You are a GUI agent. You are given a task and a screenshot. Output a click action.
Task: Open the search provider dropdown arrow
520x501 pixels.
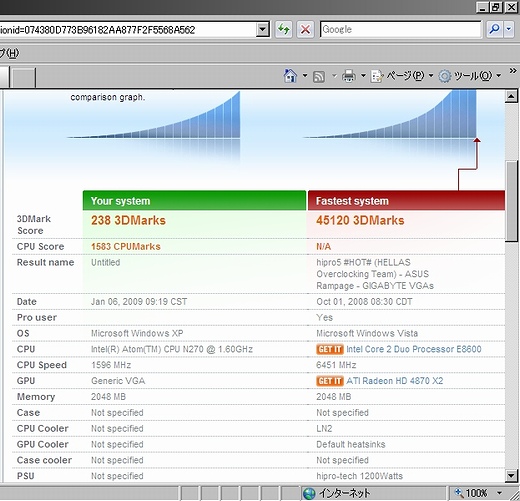[509, 29]
